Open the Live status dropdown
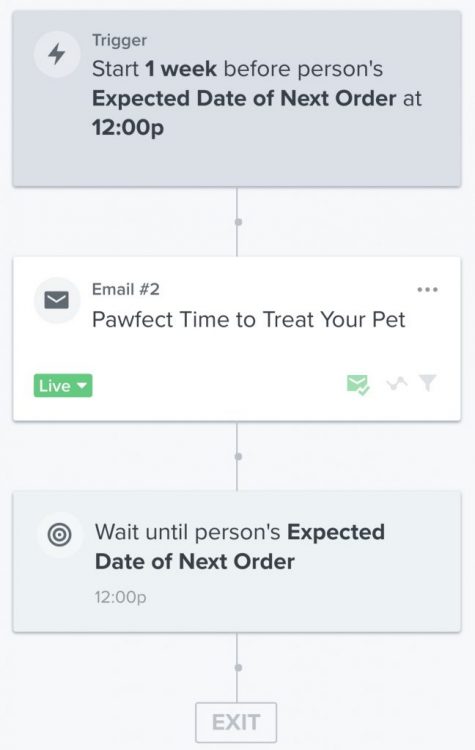Viewport: 475px width, 750px height. pos(63,386)
